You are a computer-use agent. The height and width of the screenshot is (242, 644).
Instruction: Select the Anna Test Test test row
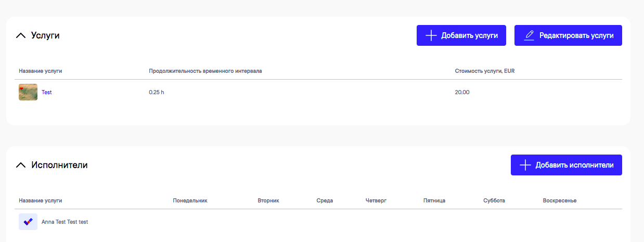point(318,222)
